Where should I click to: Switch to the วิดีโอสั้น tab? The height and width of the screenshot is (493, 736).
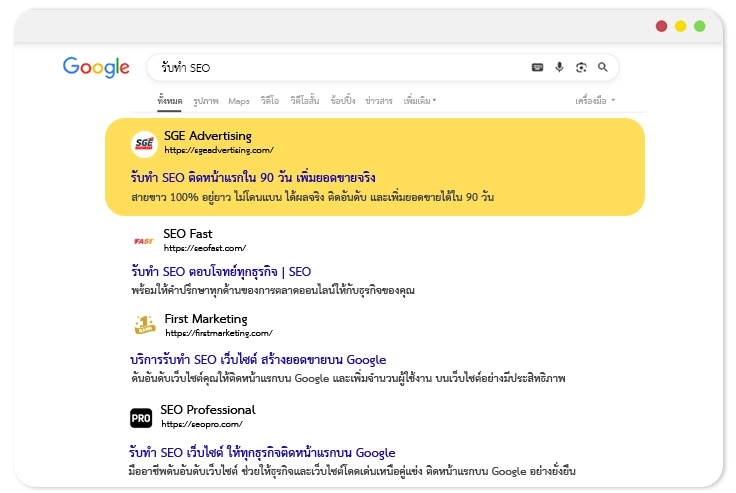pyautogui.click(x=305, y=100)
